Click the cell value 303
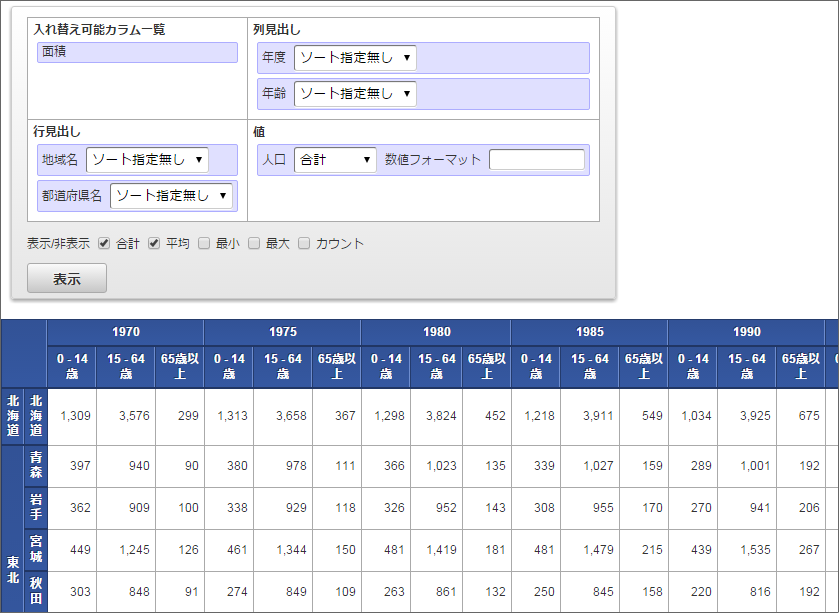This screenshot has height=613, width=839. pos(80,592)
